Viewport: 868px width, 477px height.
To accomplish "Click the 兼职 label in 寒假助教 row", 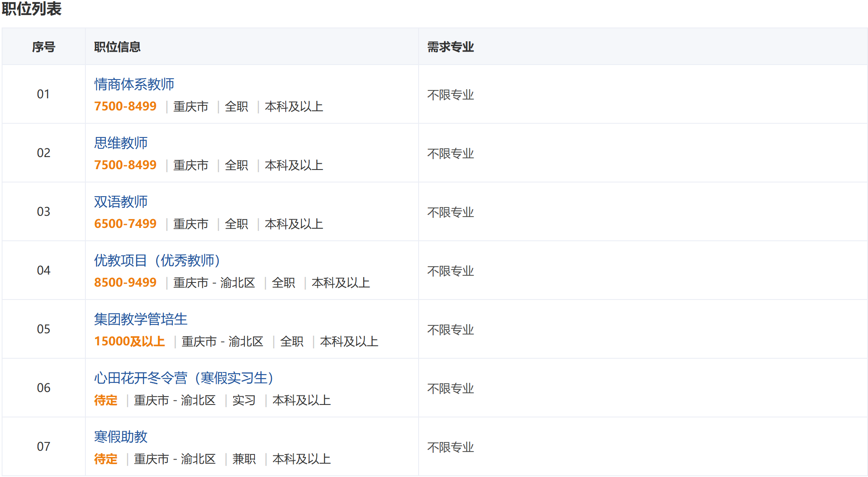I will pos(244,459).
